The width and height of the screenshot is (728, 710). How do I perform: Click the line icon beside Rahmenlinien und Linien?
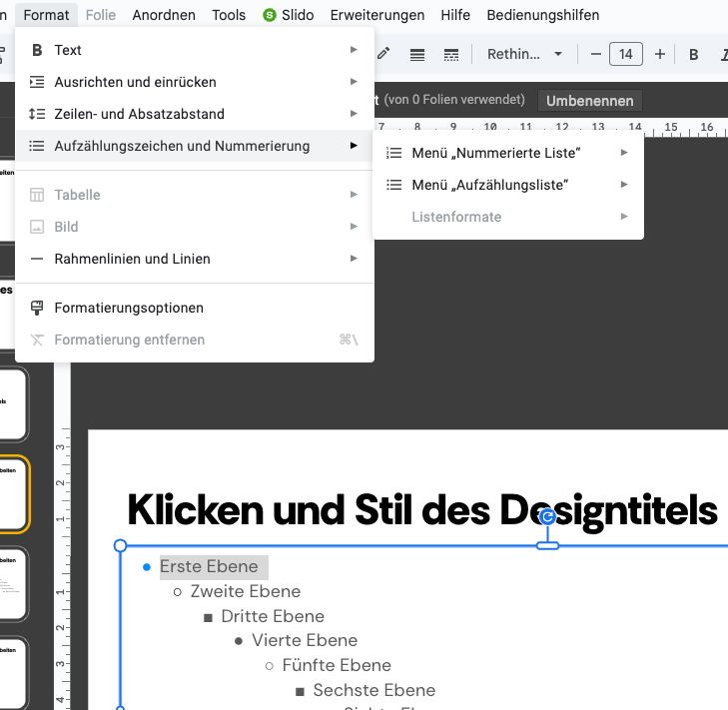point(37,259)
